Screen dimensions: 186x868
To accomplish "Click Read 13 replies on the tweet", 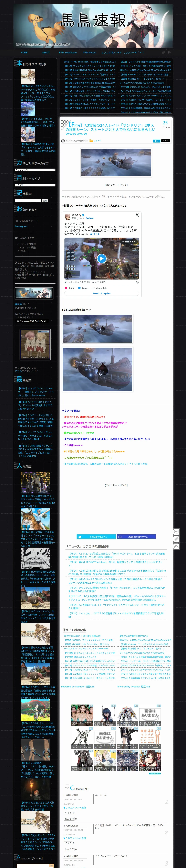I will point(102,294).
